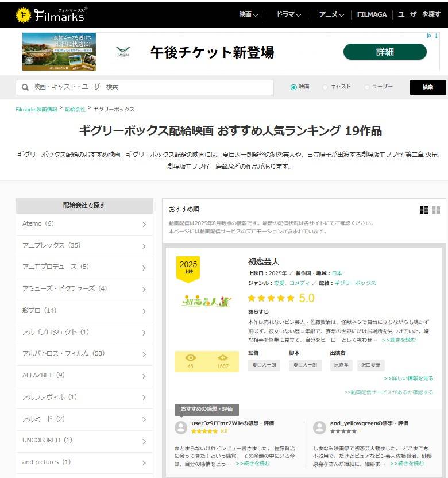Open ユーザーを探す in the top menu

coord(419,14)
